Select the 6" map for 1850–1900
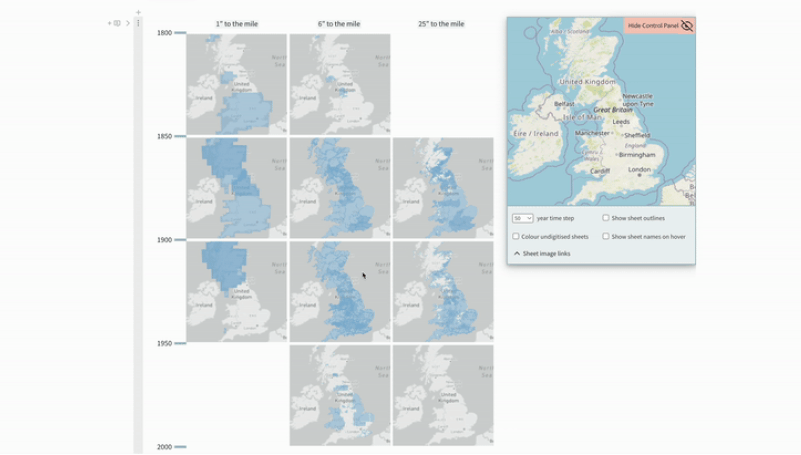This screenshot has width=801, height=455. (340, 188)
